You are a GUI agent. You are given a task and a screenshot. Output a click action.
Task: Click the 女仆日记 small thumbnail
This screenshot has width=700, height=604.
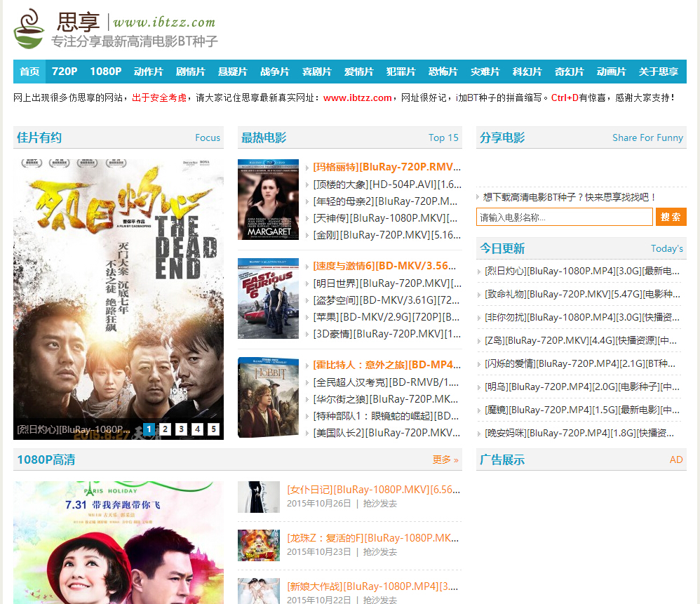[x=259, y=497]
